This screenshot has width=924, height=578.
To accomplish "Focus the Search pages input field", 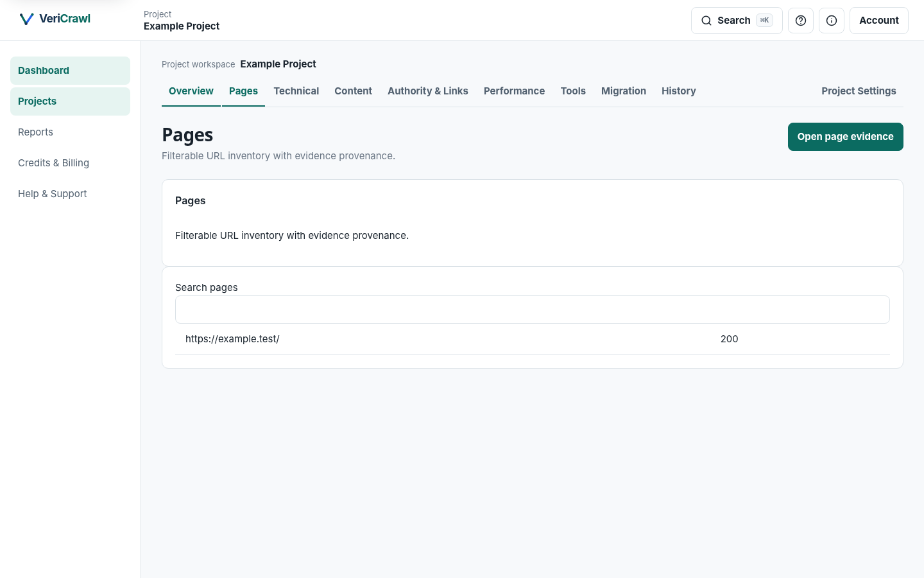I will tap(533, 310).
